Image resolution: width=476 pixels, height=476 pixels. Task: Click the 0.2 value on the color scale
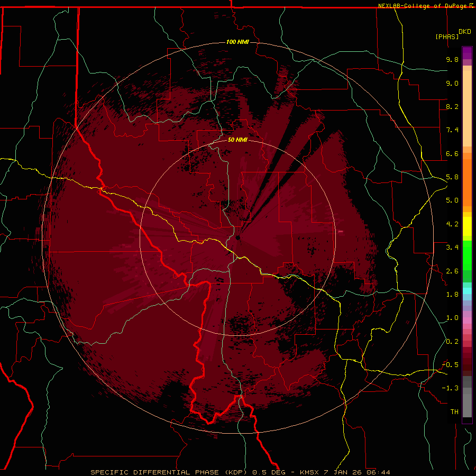[452, 342]
